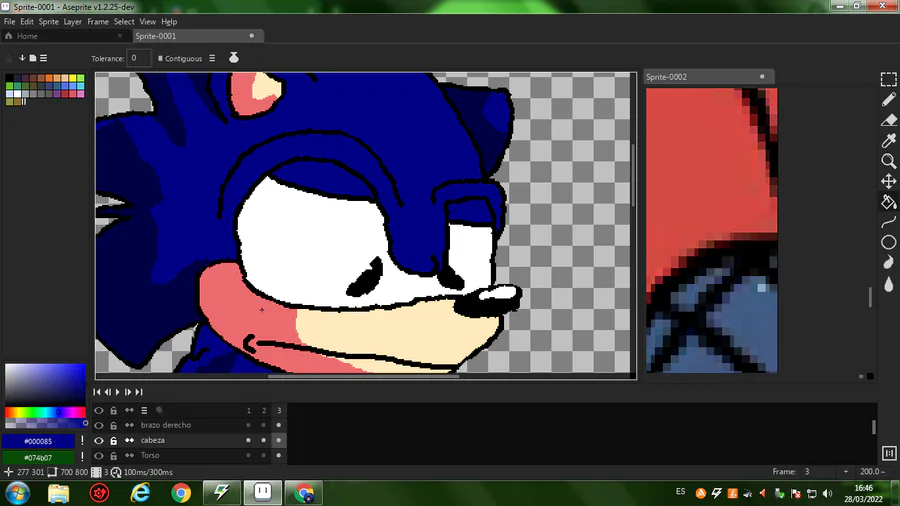Select the Eyedropper tool
900x506 pixels.
(889, 141)
